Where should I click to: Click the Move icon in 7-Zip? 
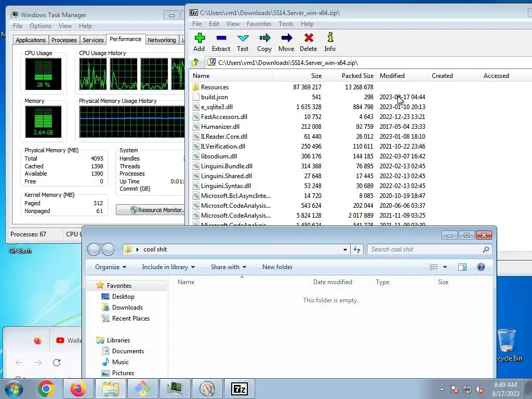[287, 37]
